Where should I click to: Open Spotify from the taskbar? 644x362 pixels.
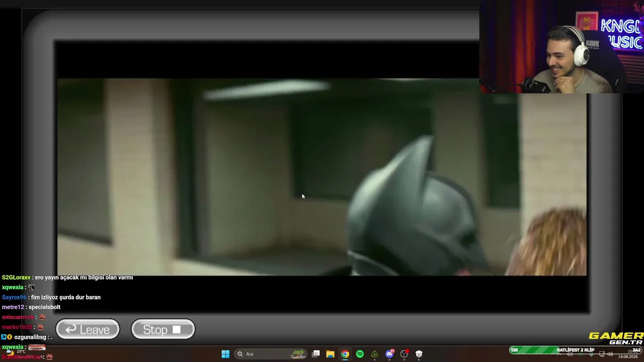click(360, 354)
